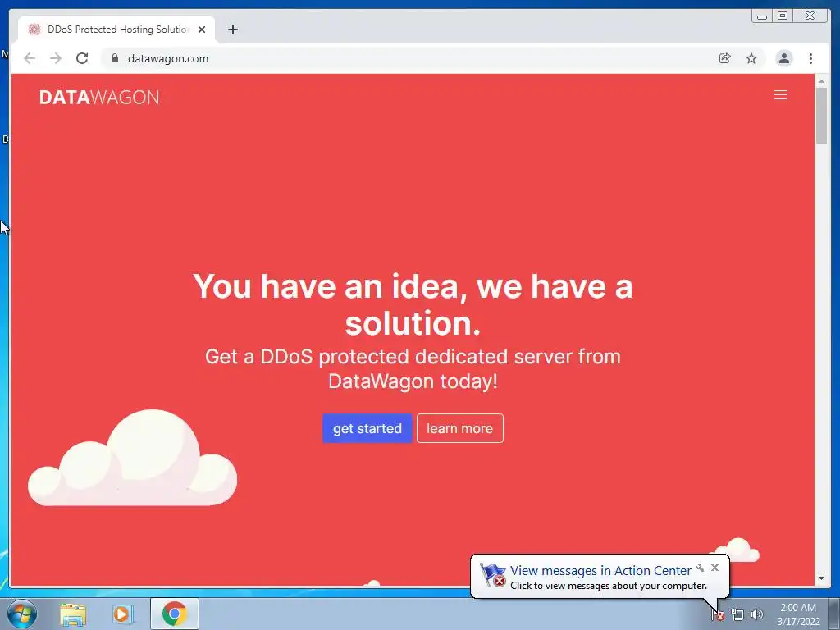840x630 pixels.
Task: Open Windows Explorer from taskbar
Action: (x=73, y=614)
